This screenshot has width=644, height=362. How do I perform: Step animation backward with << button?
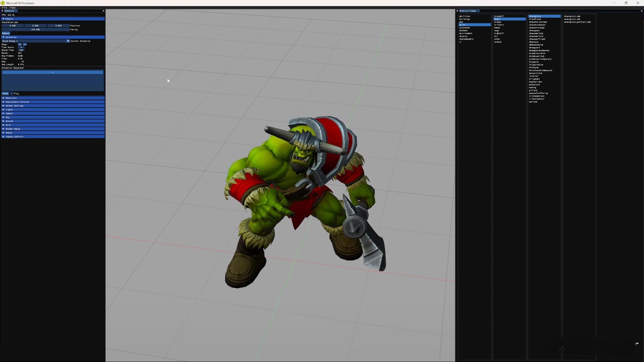[x=20, y=44]
